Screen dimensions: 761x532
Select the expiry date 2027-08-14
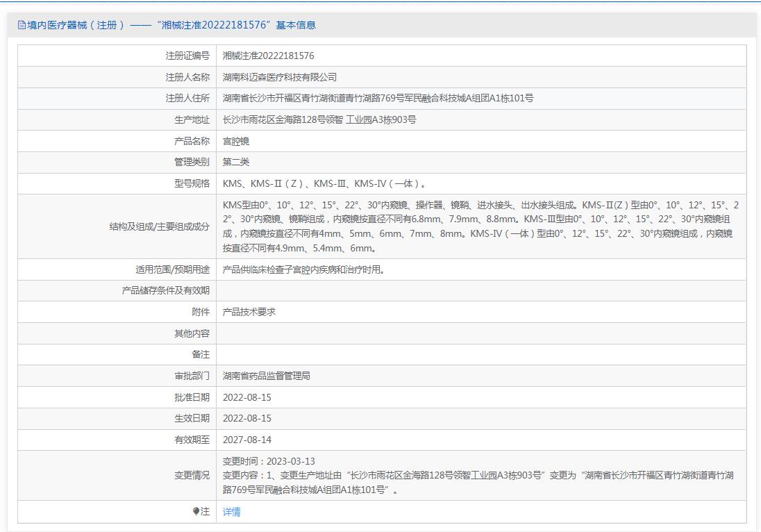247,440
